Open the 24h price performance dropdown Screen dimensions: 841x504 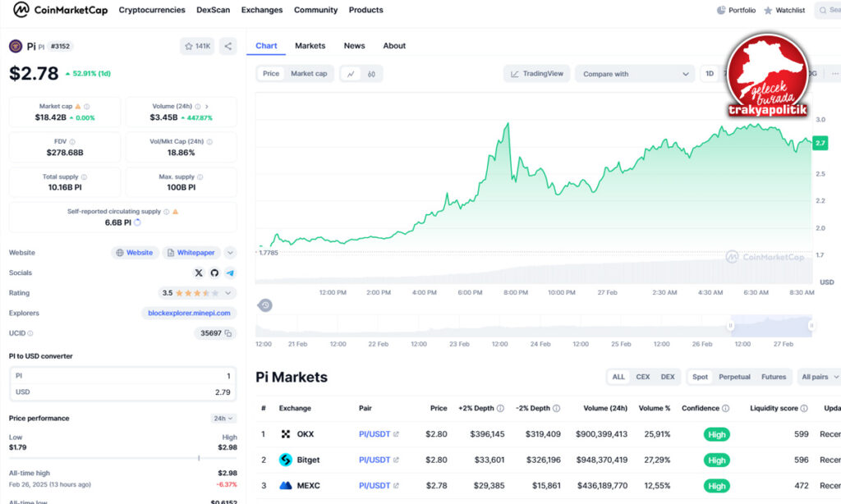pyautogui.click(x=223, y=419)
